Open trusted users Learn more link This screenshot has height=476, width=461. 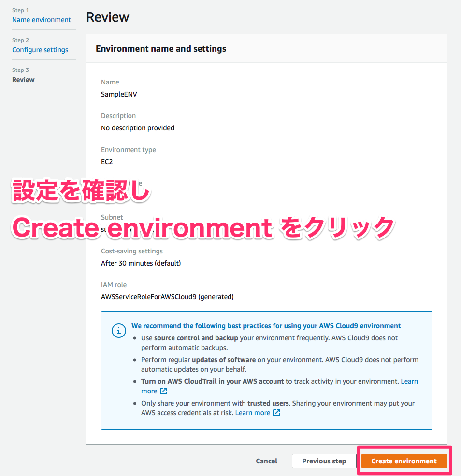click(x=253, y=413)
